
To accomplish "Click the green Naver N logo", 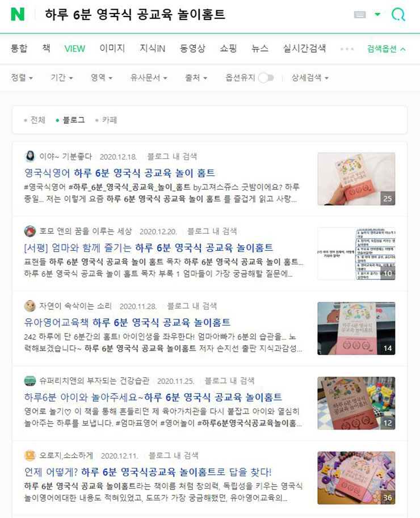I will 18,14.
